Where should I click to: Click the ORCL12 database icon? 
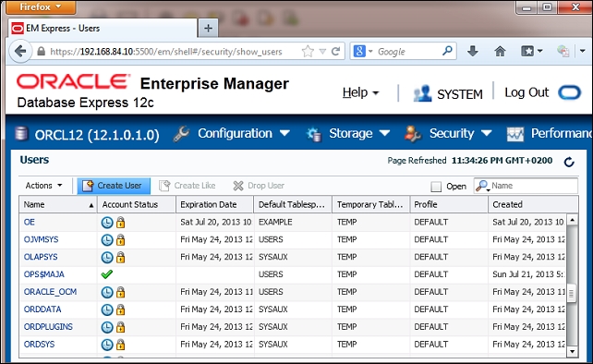[x=21, y=134]
